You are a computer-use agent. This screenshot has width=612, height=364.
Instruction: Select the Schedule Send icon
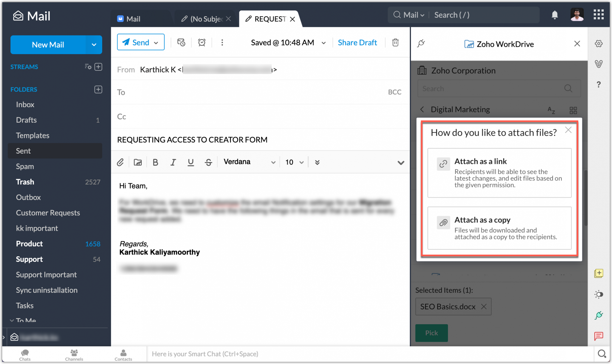click(x=181, y=43)
